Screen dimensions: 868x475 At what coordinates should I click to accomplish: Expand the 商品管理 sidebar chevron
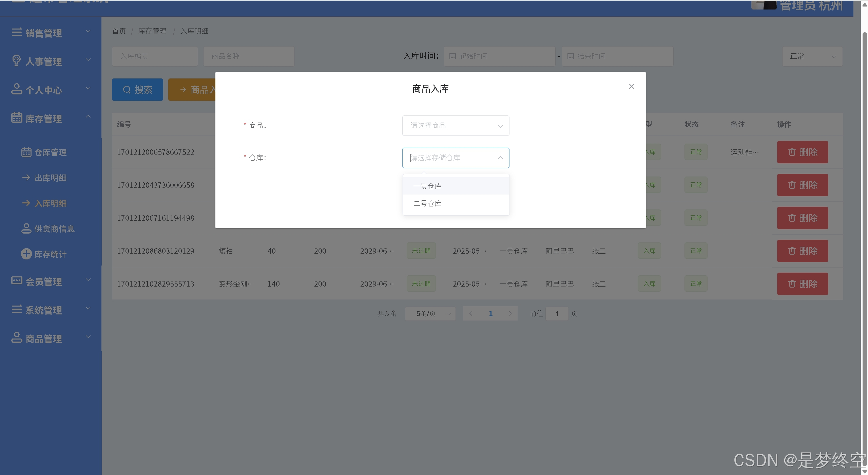point(88,337)
